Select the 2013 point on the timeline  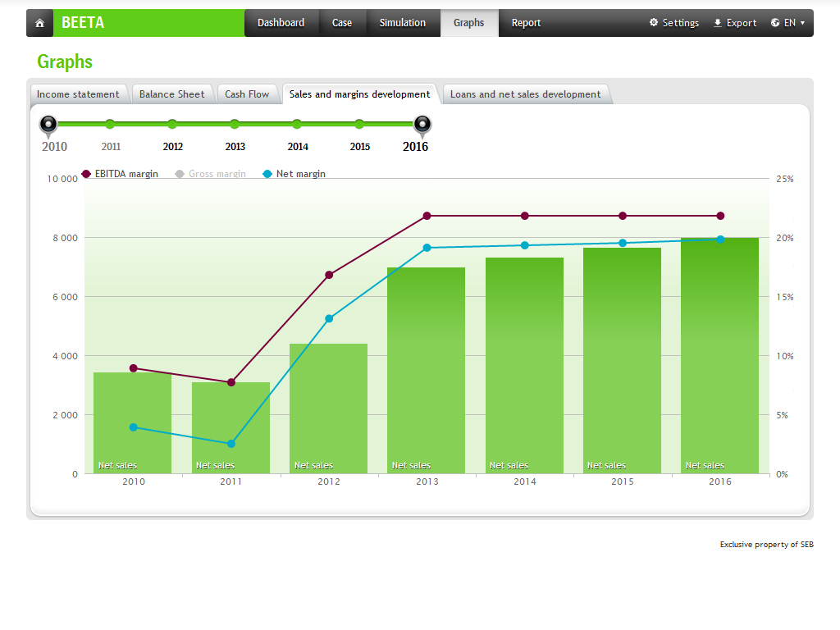click(235, 125)
